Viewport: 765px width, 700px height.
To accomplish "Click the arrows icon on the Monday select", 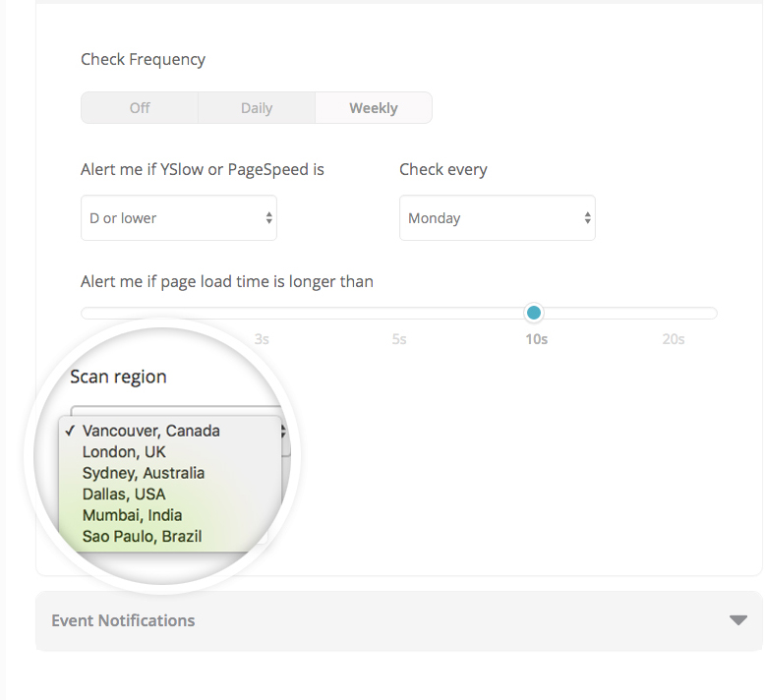I will 587,218.
